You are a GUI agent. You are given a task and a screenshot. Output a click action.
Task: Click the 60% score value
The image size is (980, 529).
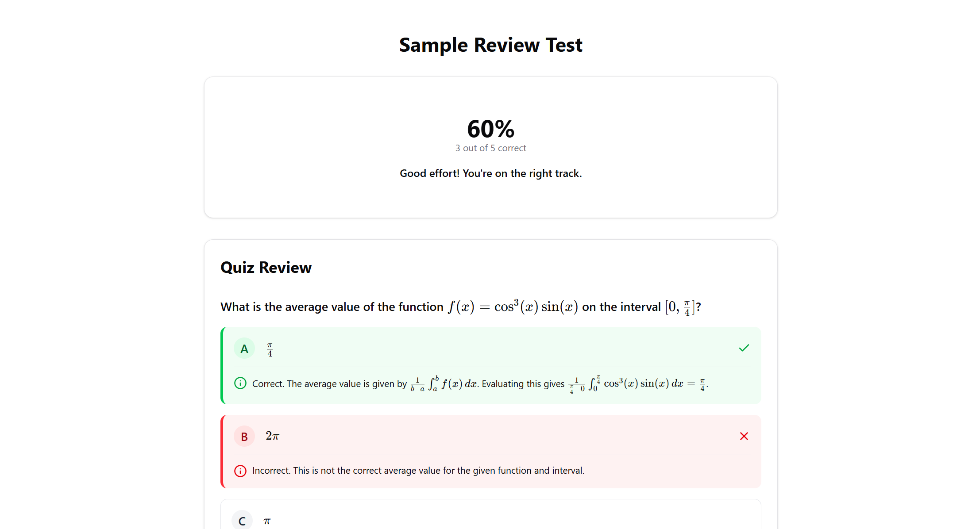490,129
